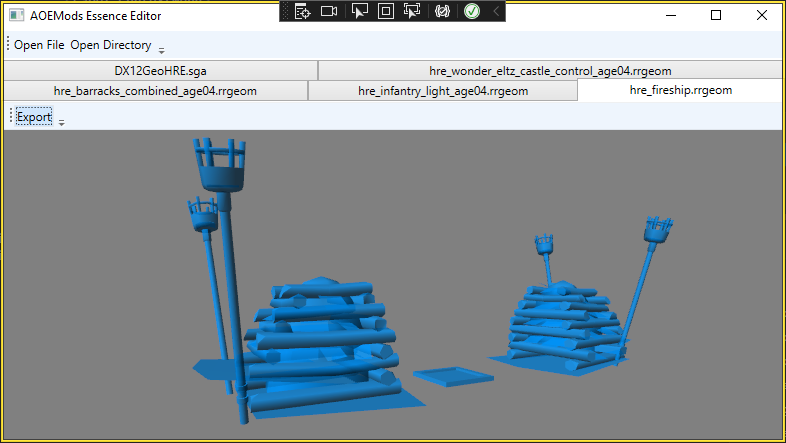Click AOEMods Essence Editor app icon
Viewport: 786px width, 443px height.
[x=17, y=15]
